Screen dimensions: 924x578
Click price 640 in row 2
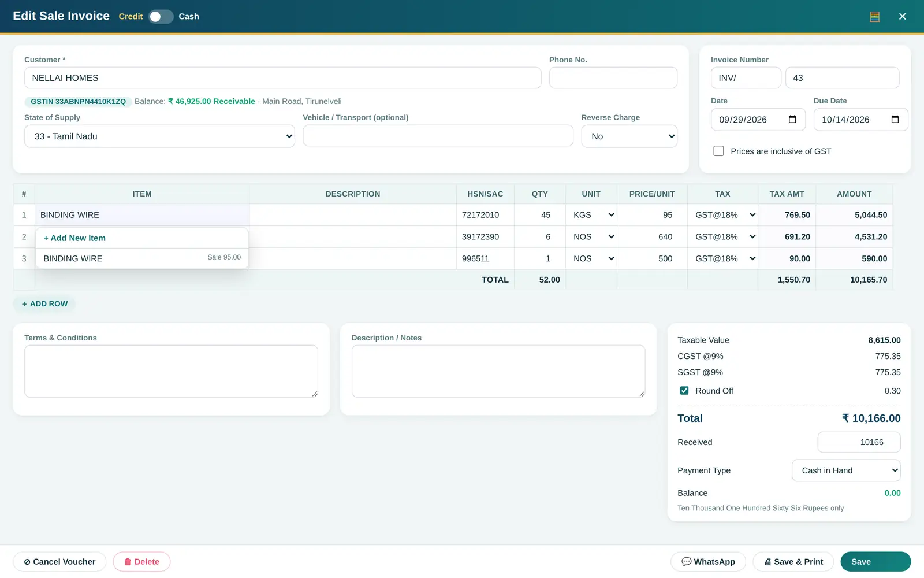pos(652,237)
